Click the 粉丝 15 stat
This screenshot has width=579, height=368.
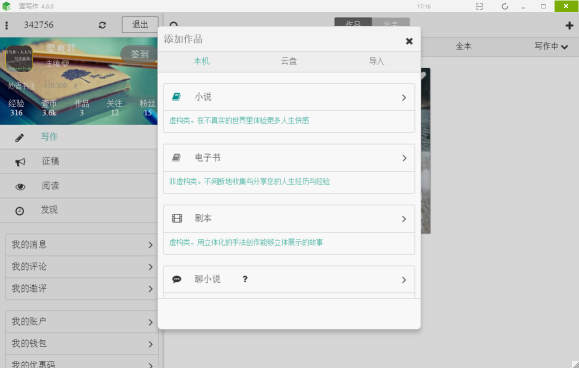[x=147, y=108]
